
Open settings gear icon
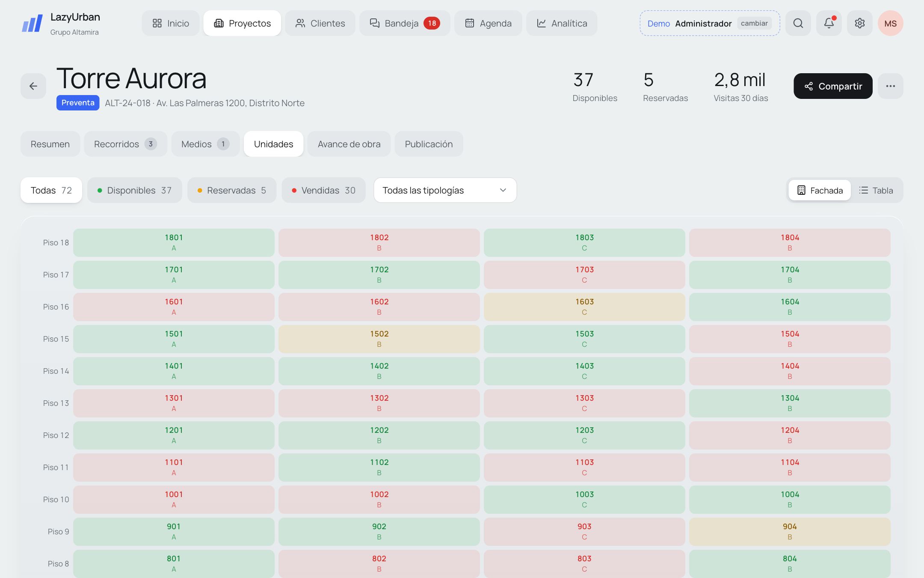[x=859, y=23]
